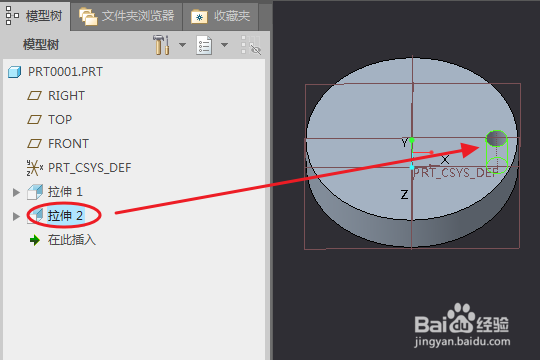This screenshot has width=540, height=360.
Task: Select the RIGHT datum plane
Action: [66, 96]
